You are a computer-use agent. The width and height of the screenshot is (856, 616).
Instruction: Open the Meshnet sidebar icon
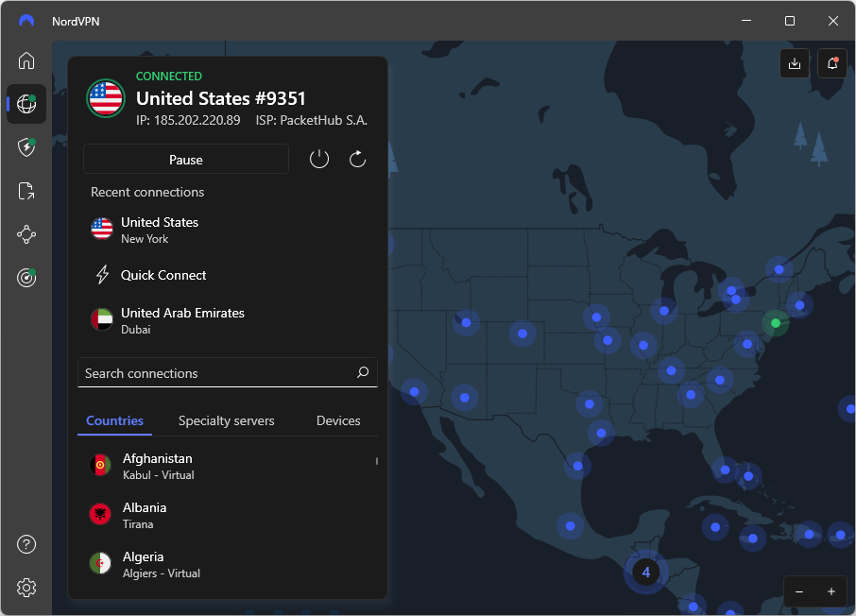pyautogui.click(x=26, y=235)
